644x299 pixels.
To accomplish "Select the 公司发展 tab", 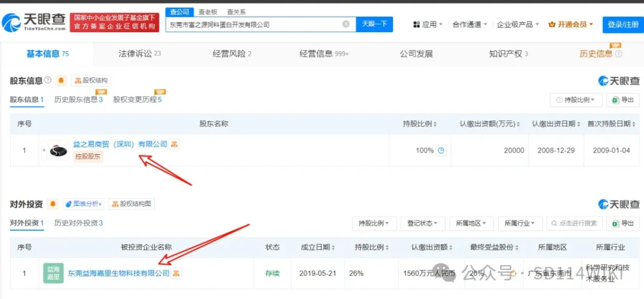I will click(x=416, y=54).
